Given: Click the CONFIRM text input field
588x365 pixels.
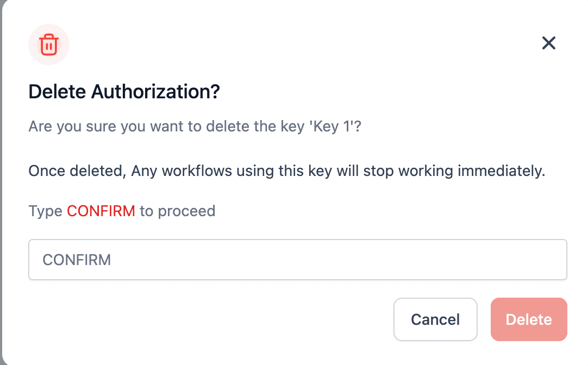Looking at the screenshot, I should point(298,260).
